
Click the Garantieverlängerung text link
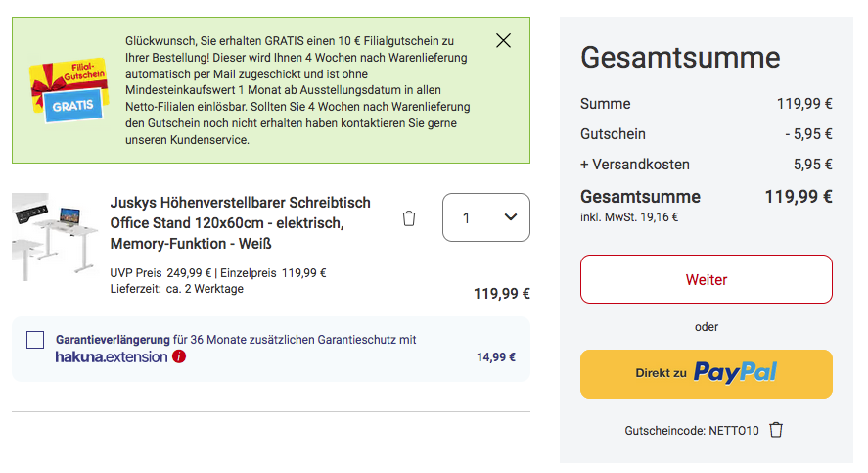(x=113, y=340)
